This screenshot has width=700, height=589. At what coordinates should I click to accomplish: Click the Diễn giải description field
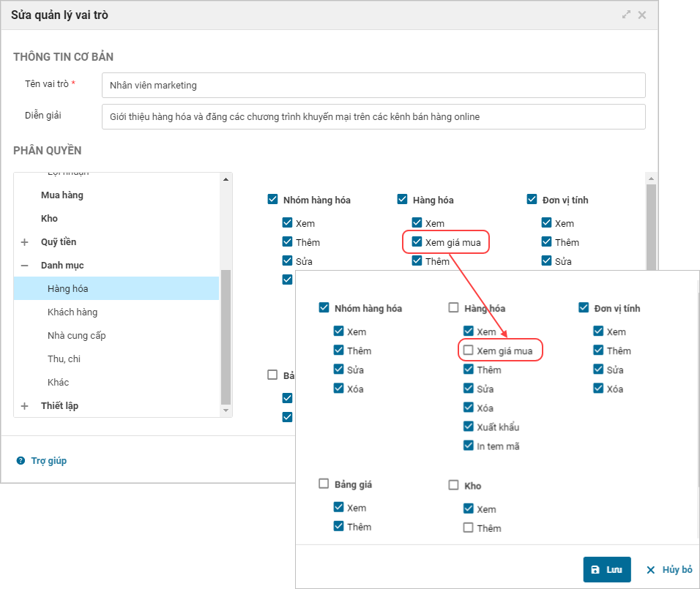[373, 116]
